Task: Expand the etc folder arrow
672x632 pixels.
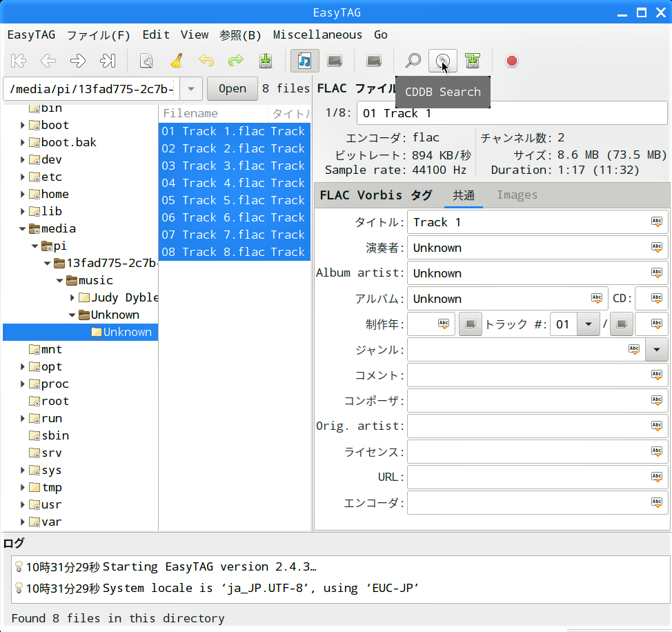Action: 22,177
